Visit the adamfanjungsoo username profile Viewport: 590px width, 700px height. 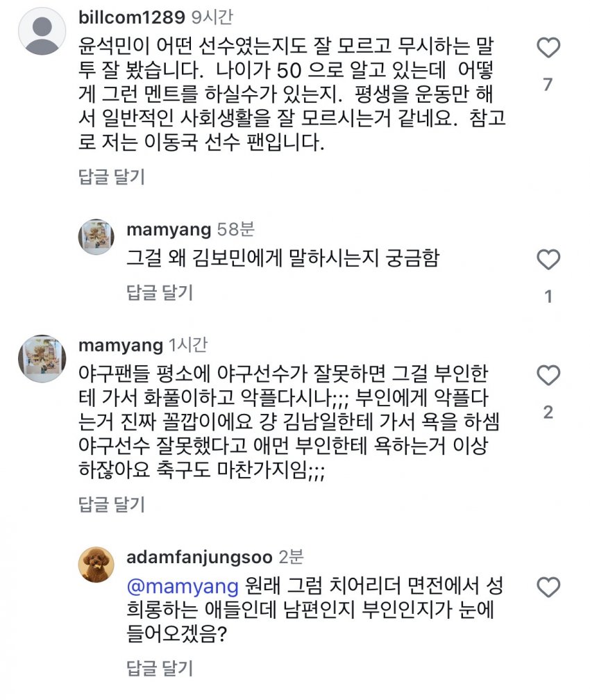pos(201,557)
